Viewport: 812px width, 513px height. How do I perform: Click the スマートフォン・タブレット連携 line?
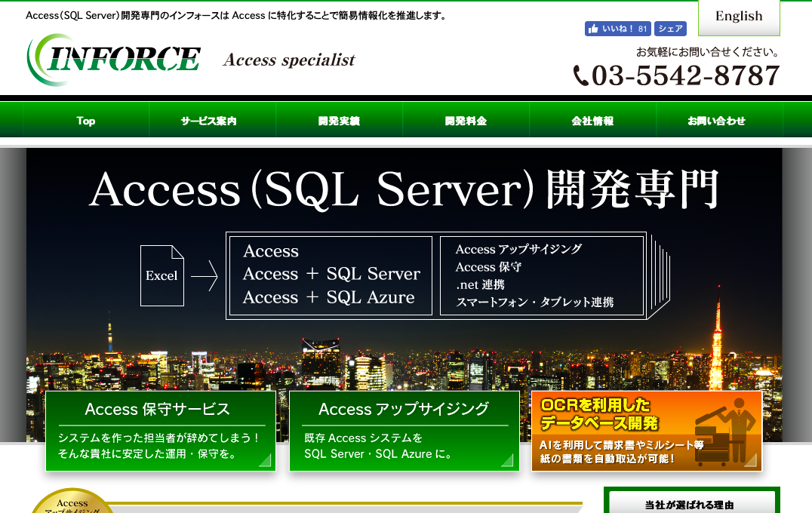coord(535,302)
